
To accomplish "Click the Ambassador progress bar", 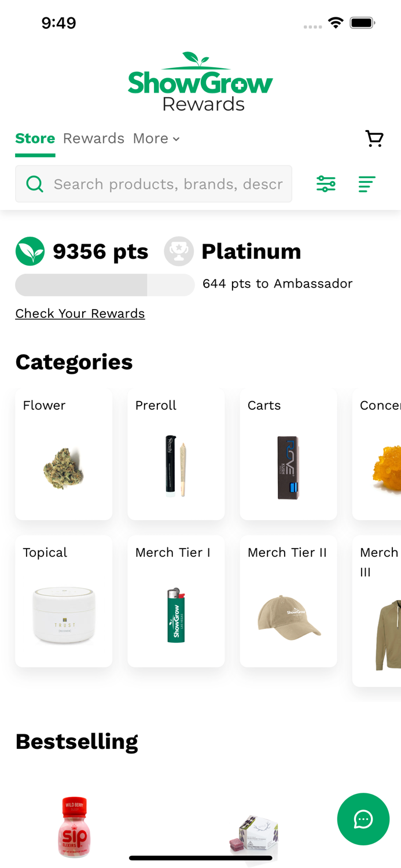I will 105,285.
